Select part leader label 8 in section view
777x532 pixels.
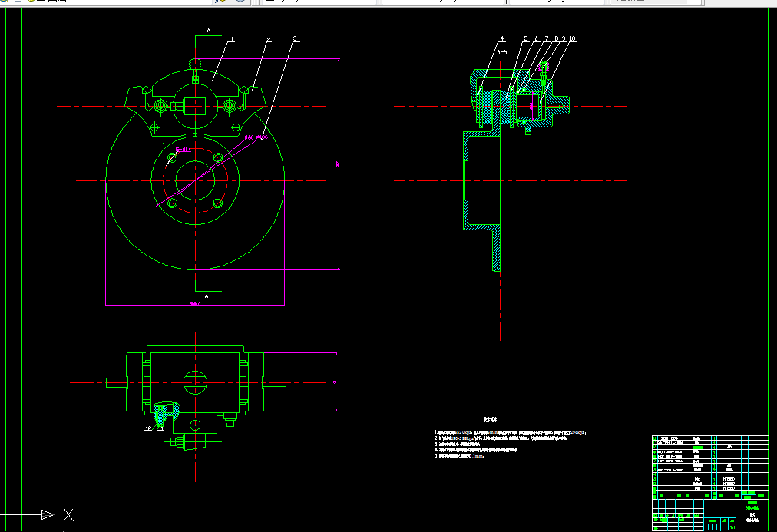coord(557,38)
